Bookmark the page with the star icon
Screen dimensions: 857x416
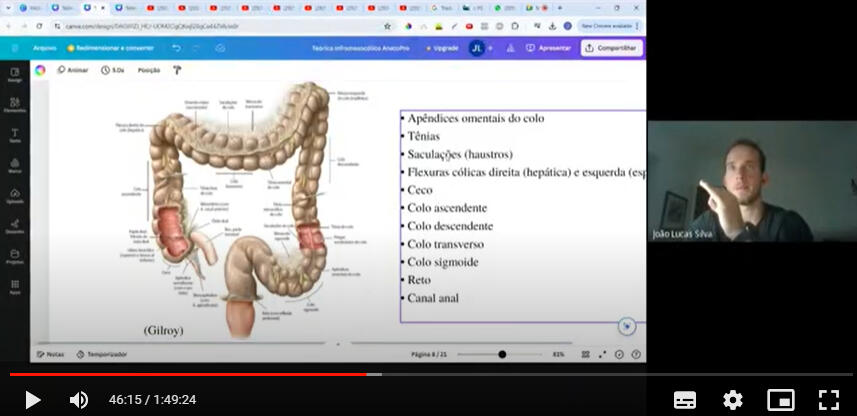[388, 26]
